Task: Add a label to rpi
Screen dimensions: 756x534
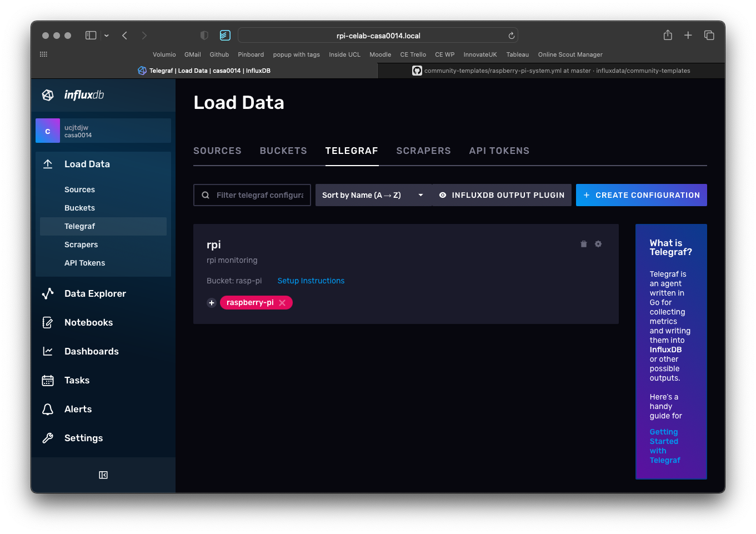Action: (212, 303)
